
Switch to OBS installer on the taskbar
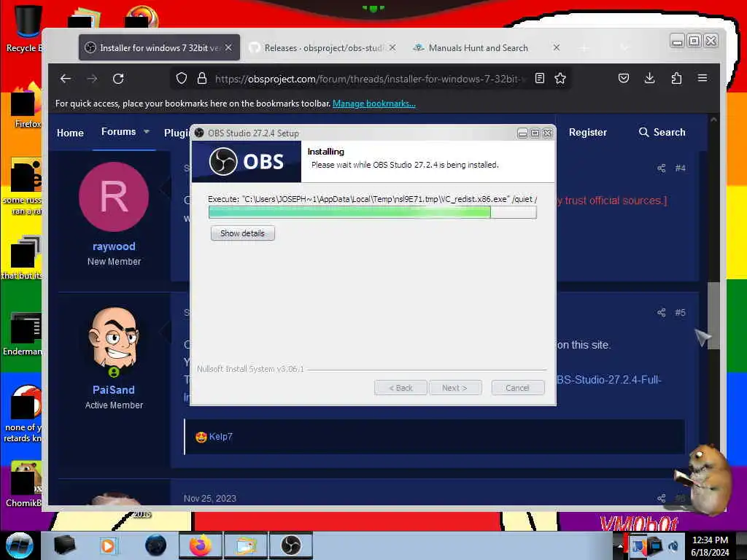[290, 545]
